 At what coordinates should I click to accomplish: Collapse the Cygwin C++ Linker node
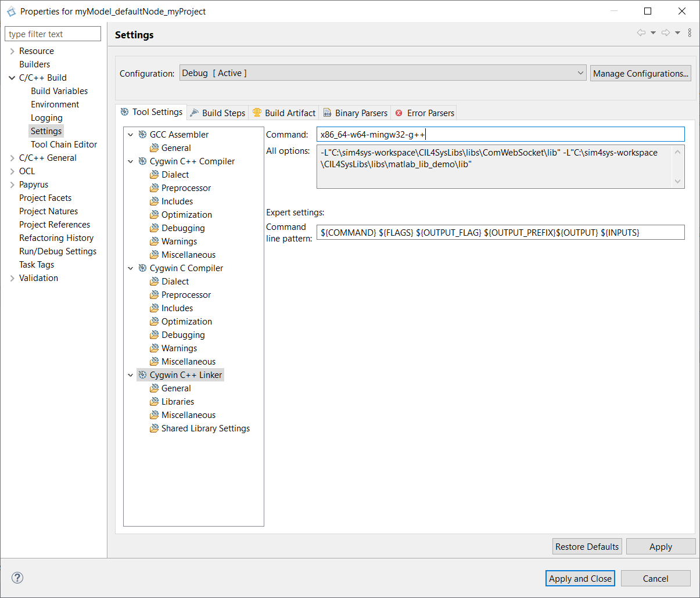(x=131, y=375)
